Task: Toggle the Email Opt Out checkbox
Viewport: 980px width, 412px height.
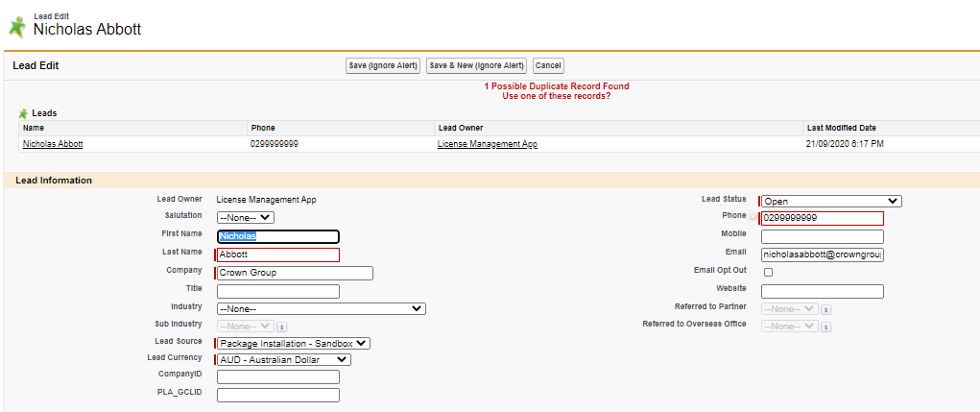Action: pos(768,273)
